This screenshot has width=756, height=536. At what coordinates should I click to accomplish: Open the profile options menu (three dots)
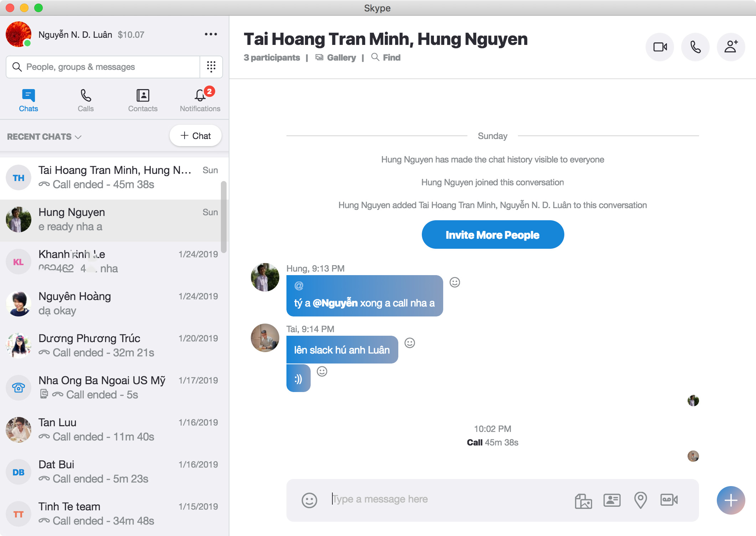coord(211,33)
